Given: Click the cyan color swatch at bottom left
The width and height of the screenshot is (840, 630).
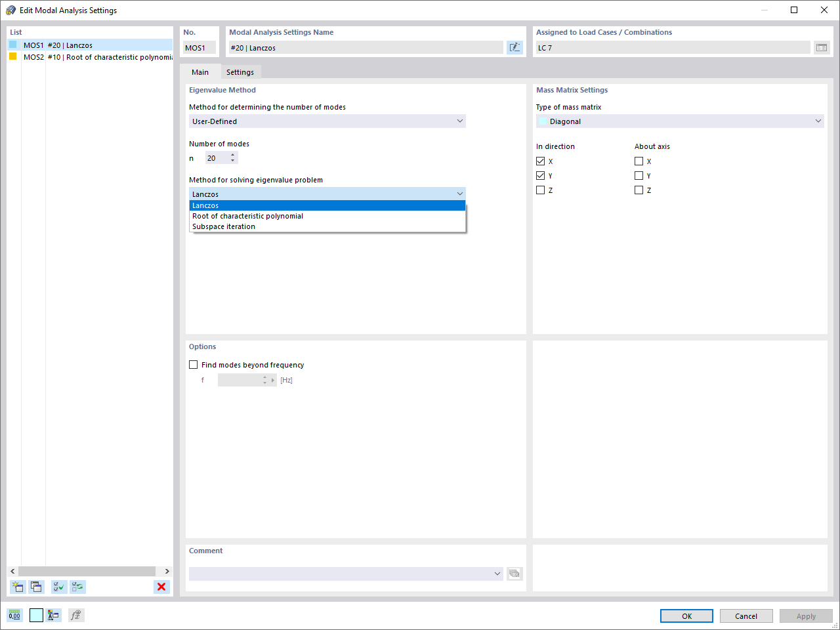Looking at the screenshot, I should [x=36, y=615].
